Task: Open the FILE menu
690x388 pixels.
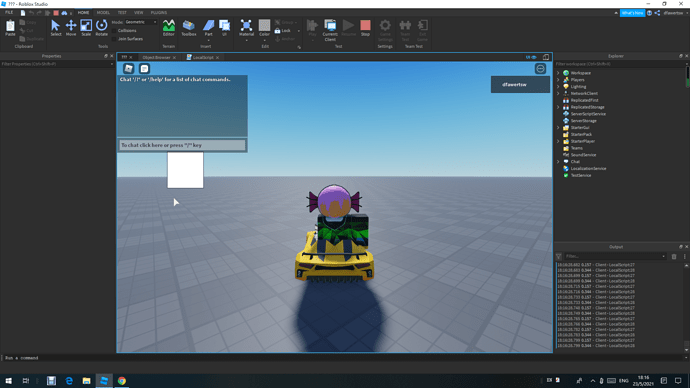Action: click(9, 13)
